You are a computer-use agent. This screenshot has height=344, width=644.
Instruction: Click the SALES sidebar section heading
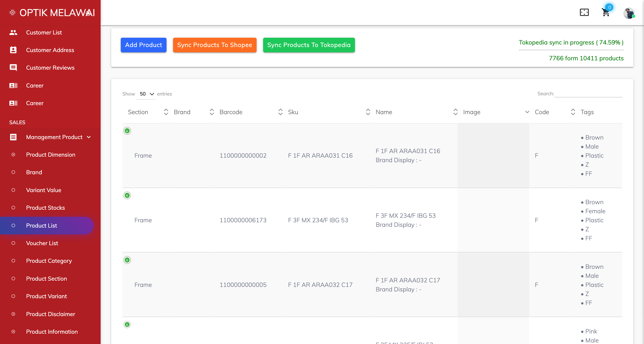click(x=17, y=122)
